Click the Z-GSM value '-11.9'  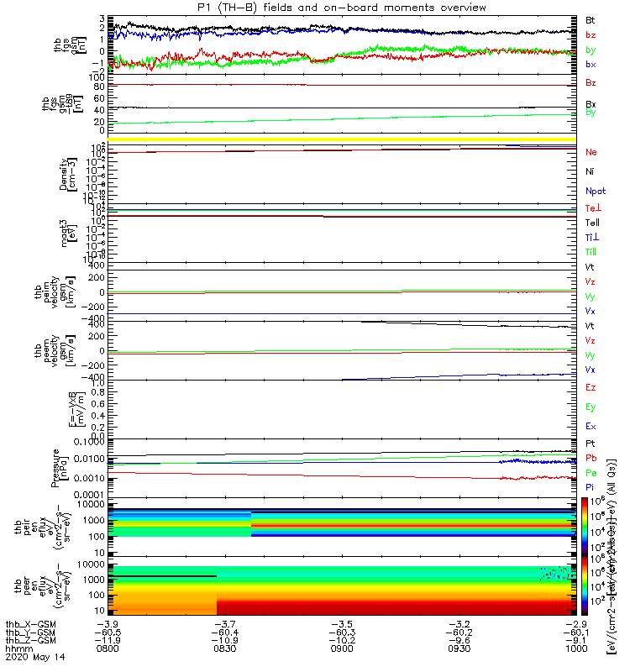[108, 641]
